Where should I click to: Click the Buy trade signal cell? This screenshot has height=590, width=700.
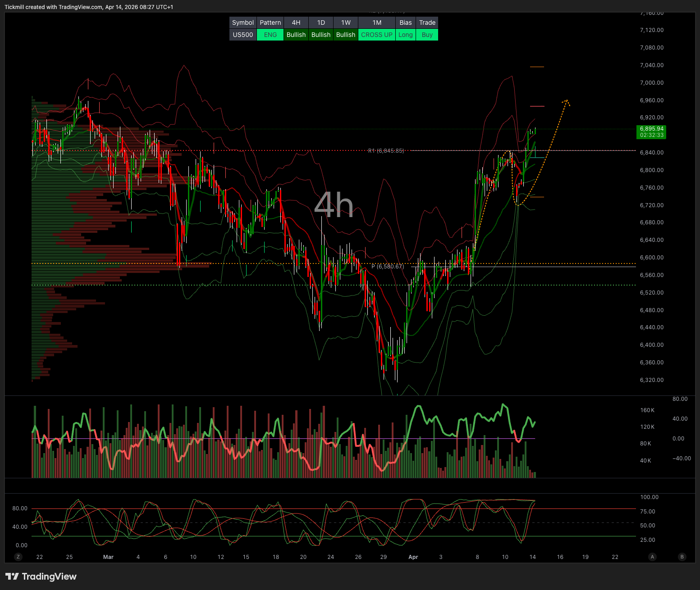pyautogui.click(x=427, y=35)
